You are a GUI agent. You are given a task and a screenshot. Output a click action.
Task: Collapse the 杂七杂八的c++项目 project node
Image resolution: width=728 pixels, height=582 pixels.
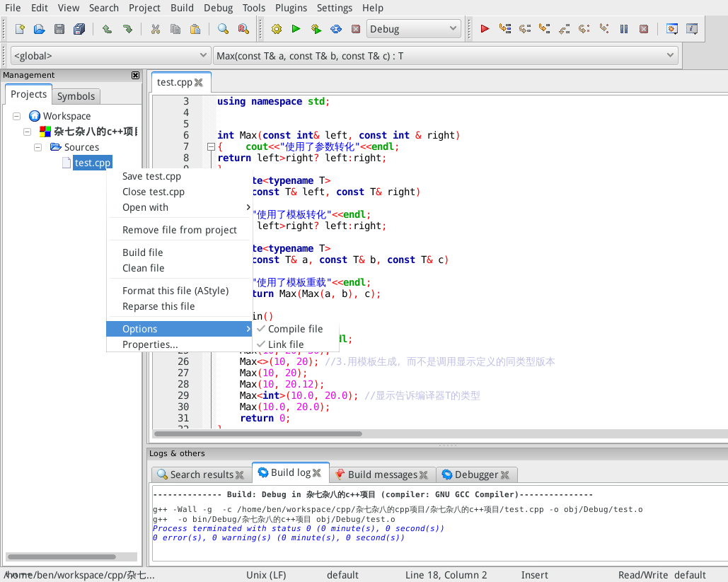[28, 132]
